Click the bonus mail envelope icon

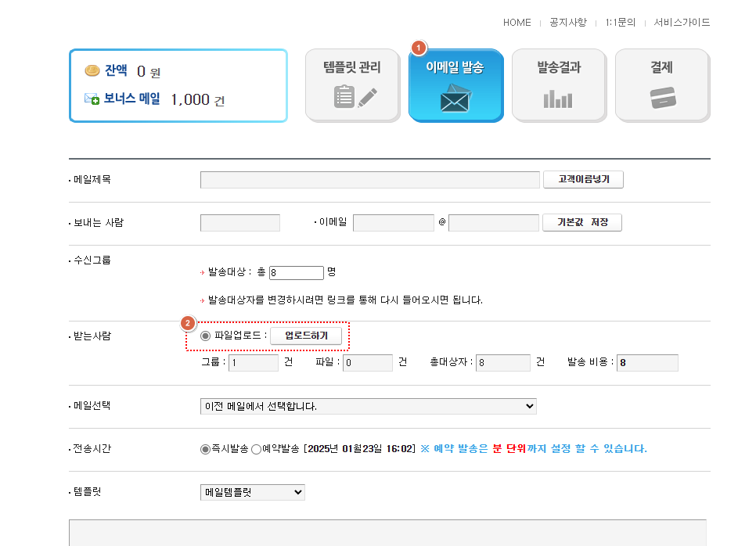(92, 99)
